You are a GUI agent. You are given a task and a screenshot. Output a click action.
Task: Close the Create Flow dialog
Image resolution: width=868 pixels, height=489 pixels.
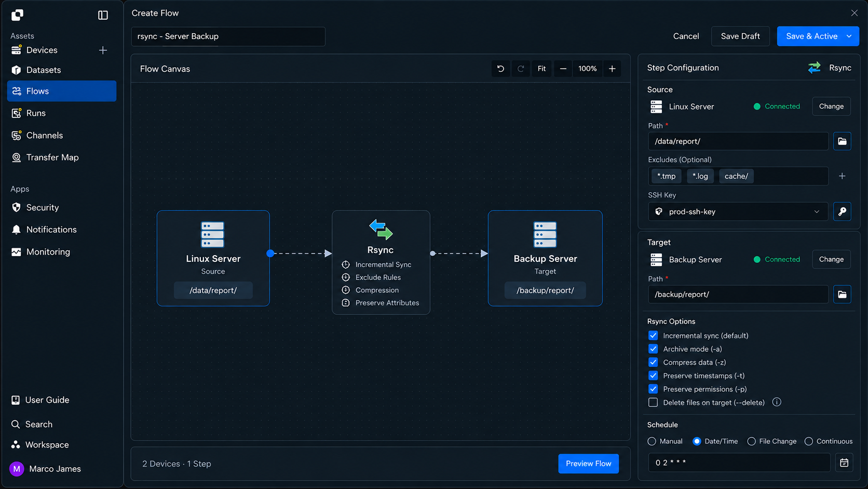click(x=854, y=13)
